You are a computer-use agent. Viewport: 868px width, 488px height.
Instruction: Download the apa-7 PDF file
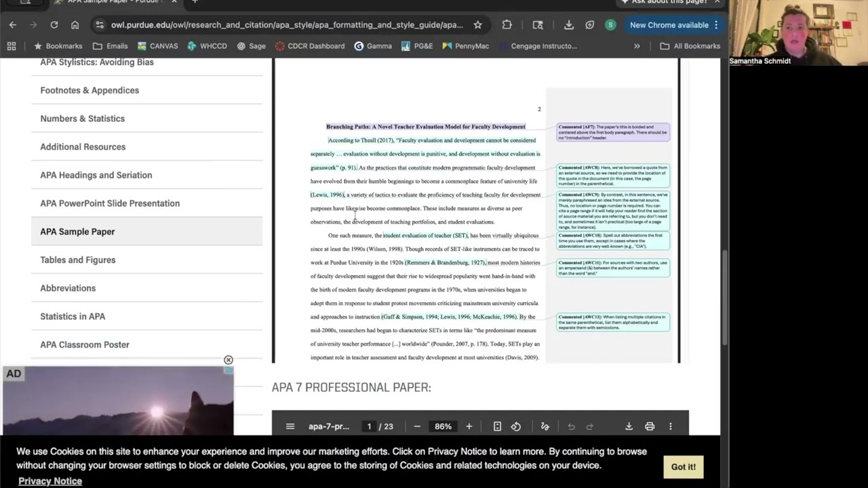pyautogui.click(x=629, y=426)
